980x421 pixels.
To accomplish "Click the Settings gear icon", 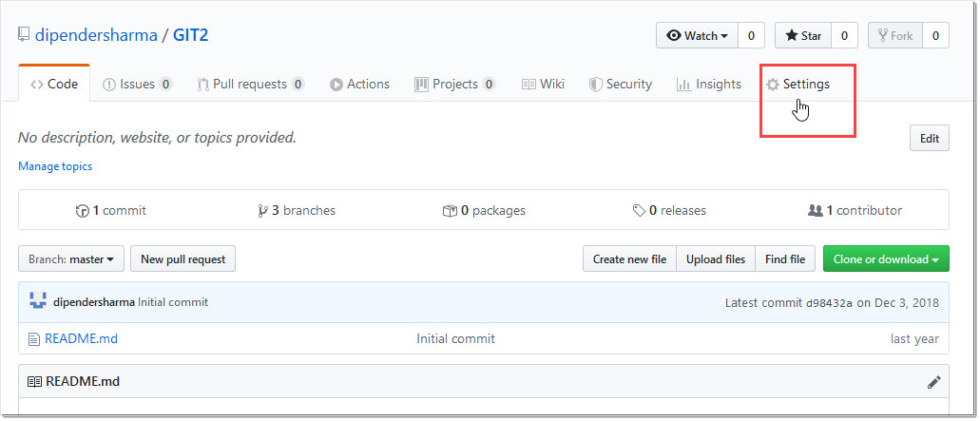I will coord(773,85).
